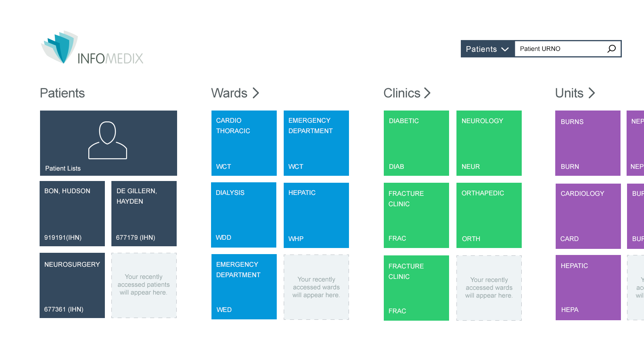The height and width of the screenshot is (362, 644).
Task: Open the Patient Lists tile
Action: click(108, 143)
